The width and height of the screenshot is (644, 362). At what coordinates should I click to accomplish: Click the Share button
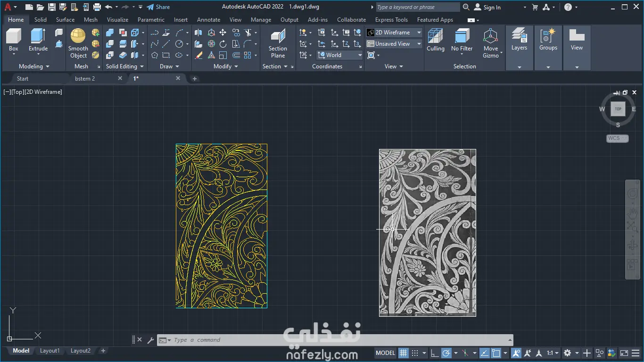pos(158,7)
